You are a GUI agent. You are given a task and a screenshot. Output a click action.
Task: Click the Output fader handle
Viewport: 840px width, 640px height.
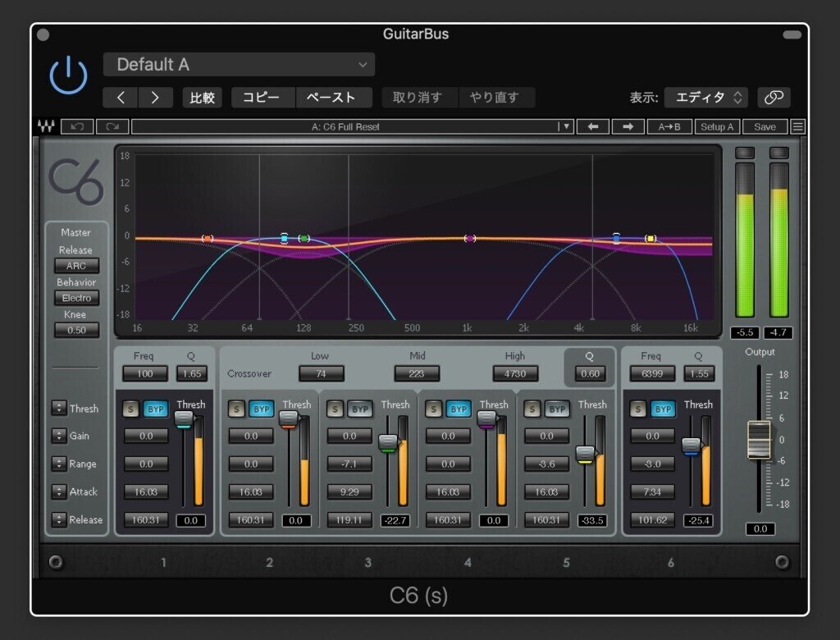coord(759,440)
